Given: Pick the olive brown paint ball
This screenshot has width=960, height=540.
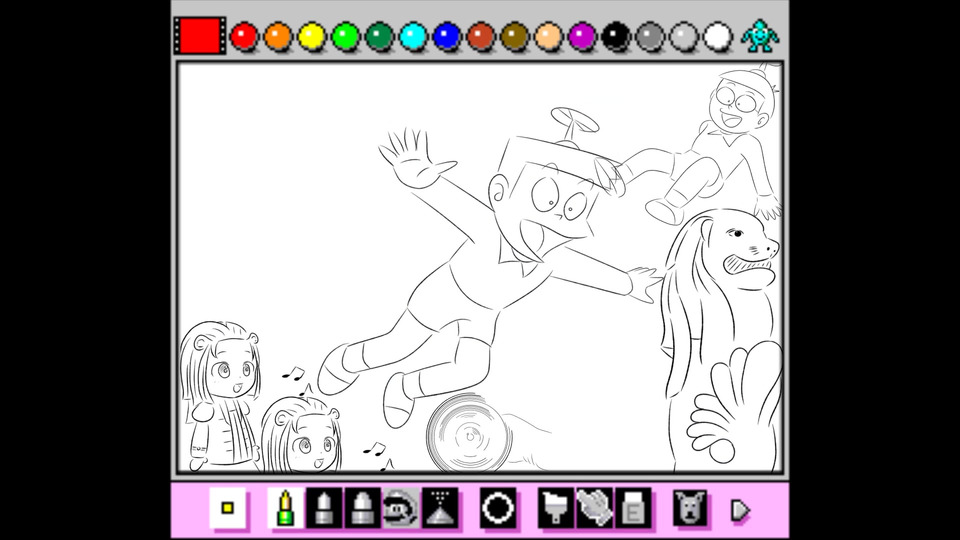Looking at the screenshot, I should click(514, 36).
